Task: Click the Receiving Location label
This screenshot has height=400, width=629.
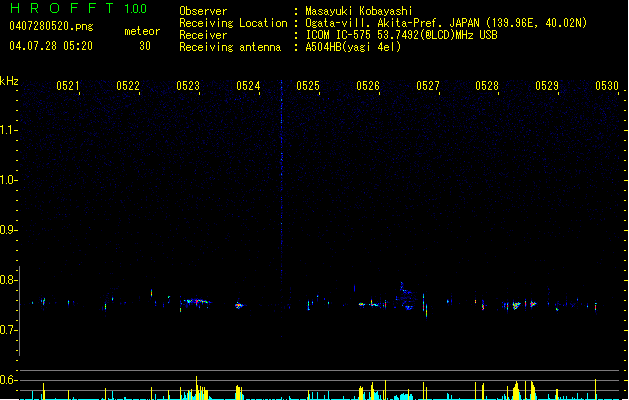Action: pos(233,23)
